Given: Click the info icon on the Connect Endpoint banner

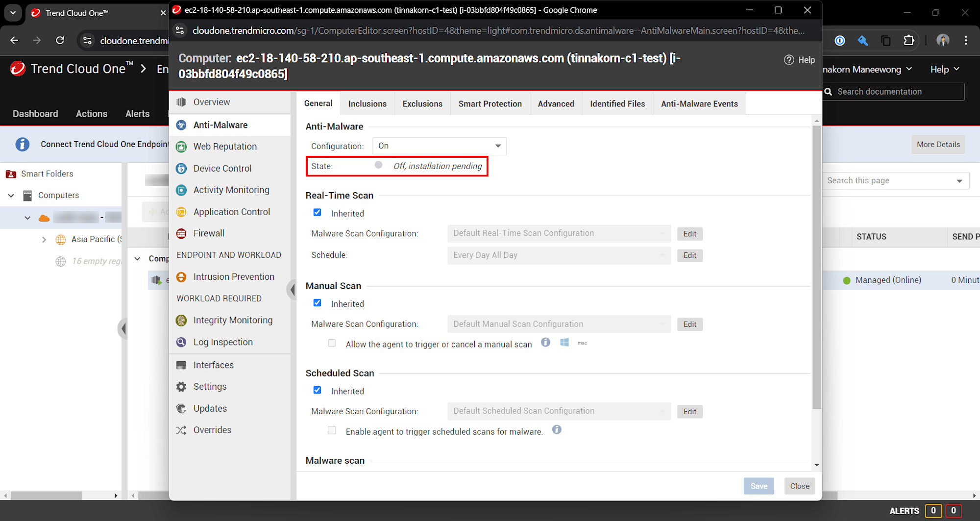Looking at the screenshot, I should tap(22, 144).
